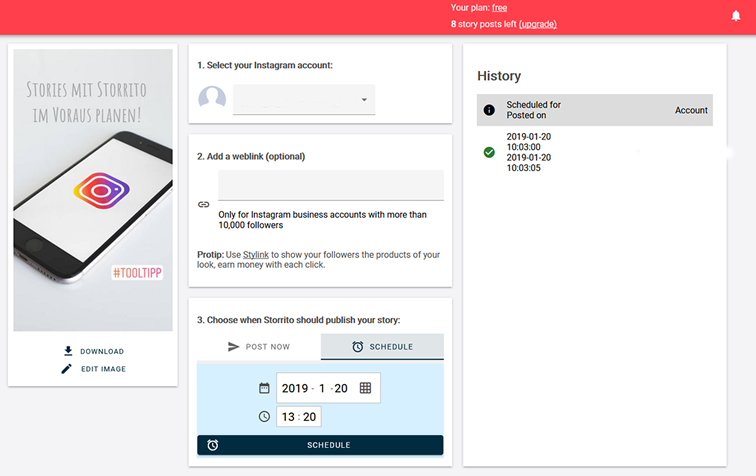Click the info icon in the History header
The width and height of the screenshot is (756, 476).
click(489, 110)
